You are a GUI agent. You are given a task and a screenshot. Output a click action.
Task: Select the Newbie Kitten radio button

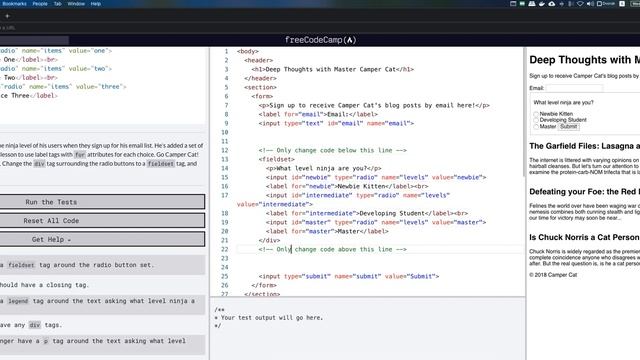coord(536,114)
